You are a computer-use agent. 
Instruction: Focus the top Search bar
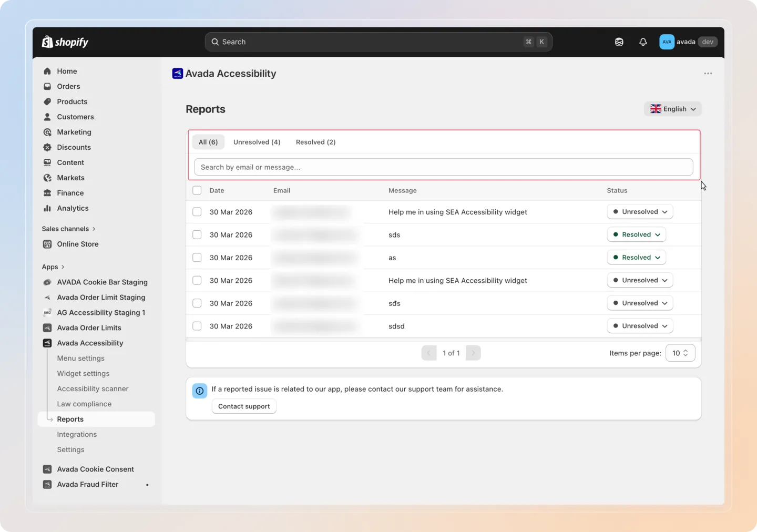click(x=378, y=42)
